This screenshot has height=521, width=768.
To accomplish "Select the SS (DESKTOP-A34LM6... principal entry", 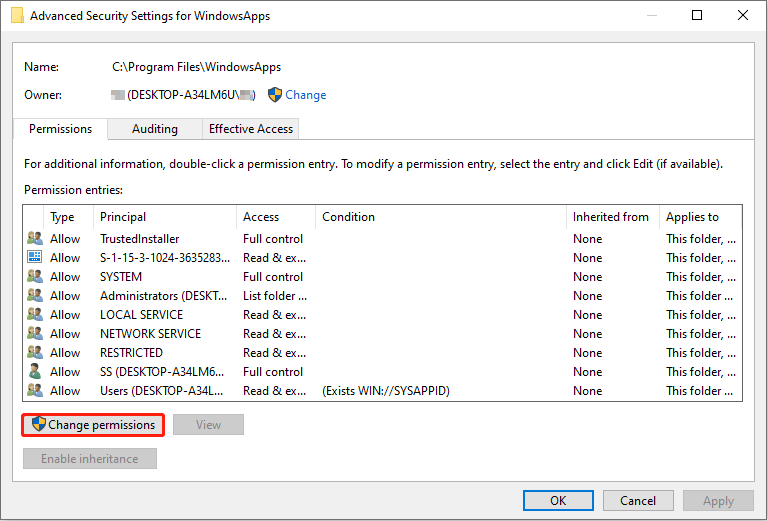I will [162, 372].
